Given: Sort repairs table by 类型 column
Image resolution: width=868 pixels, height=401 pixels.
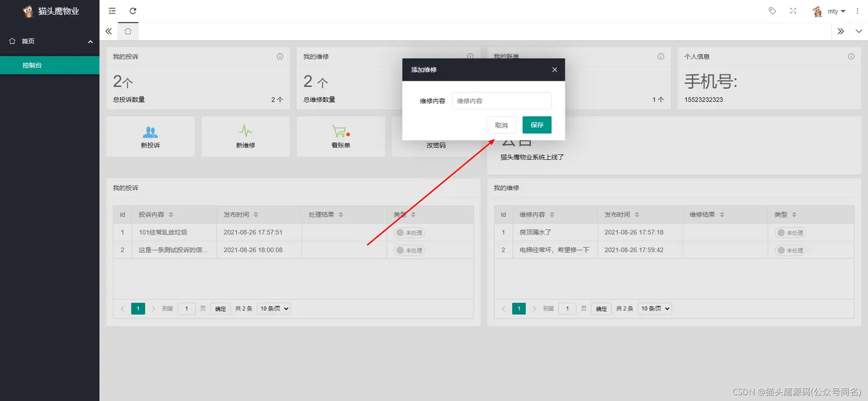Looking at the screenshot, I should tap(794, 215).
